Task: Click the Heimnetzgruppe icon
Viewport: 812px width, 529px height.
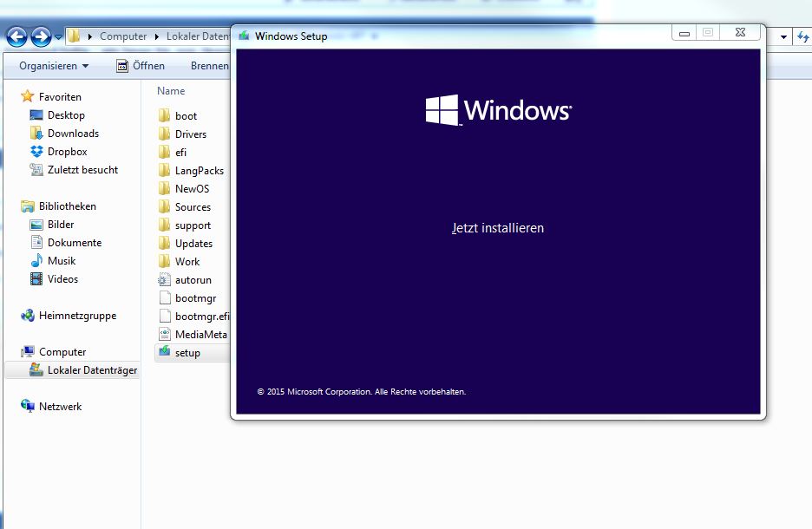Action: pos(28,315)
